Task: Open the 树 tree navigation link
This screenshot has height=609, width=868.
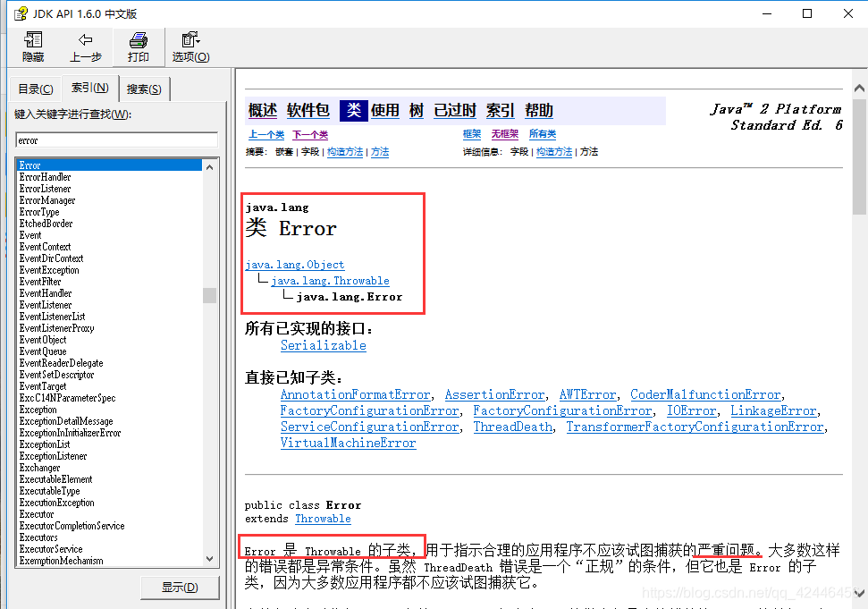Action: 417,110
